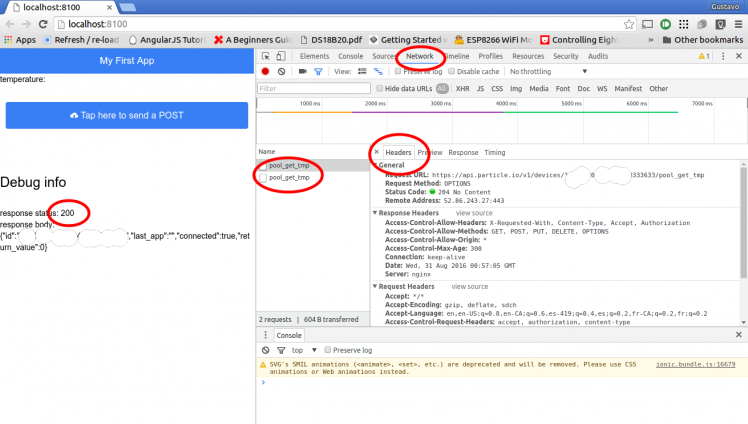View source of Response Headers
The width and height of the screenshot is (748, 424).
coord(474,213)
